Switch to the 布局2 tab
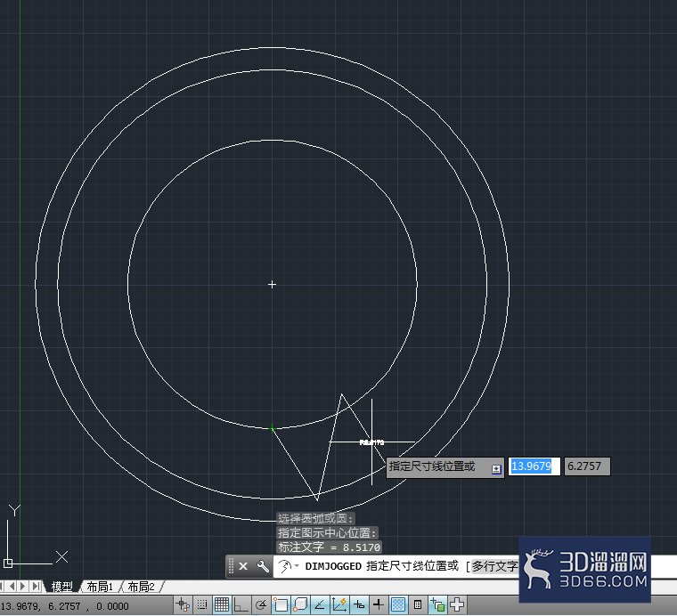This screenshot has width=677, height=616. point(141,587)
